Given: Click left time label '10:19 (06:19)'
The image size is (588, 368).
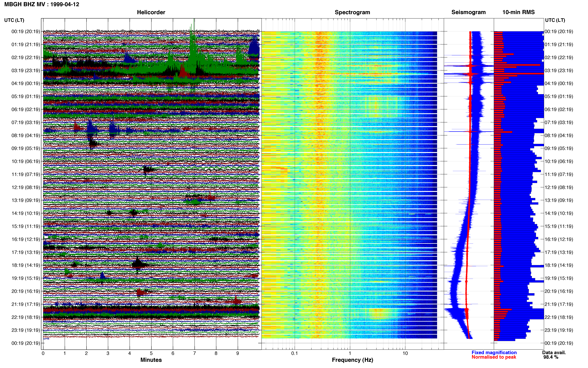Looking at the screenshot, I should (x=26, y=161).
